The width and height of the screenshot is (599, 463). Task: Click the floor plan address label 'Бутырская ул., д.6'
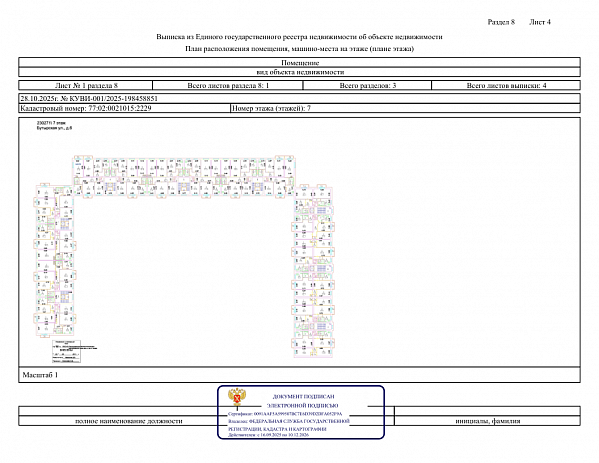click(x=54, y=128)
